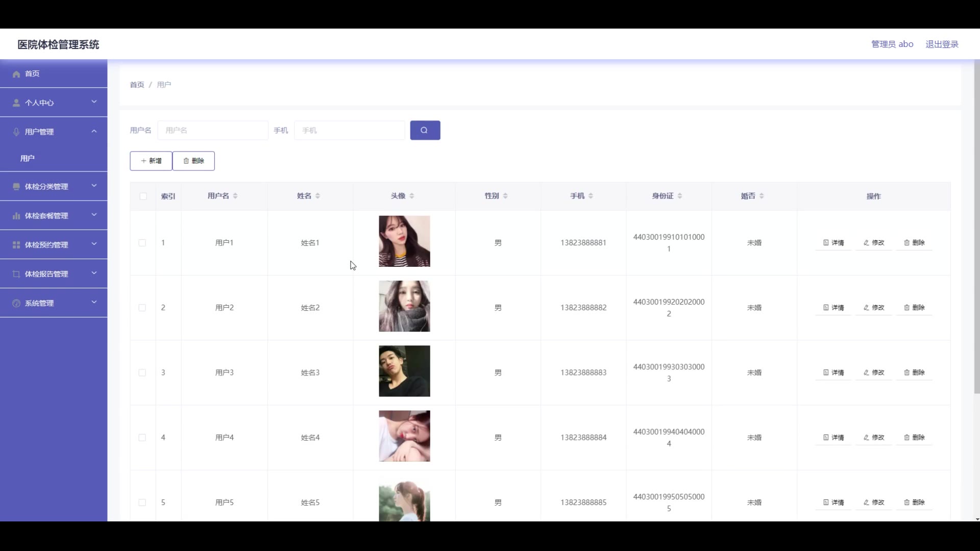This screenshot has width=980, height=551.
Task: Open the 体检套餐管理 menu label
Action: point(46,216)
